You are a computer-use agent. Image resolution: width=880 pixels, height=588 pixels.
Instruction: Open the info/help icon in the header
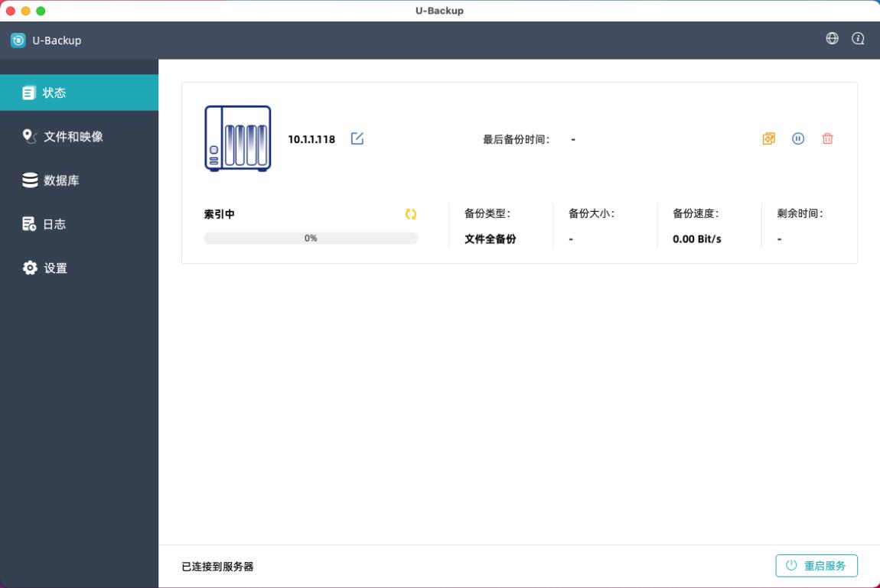[x=858, y=39]
